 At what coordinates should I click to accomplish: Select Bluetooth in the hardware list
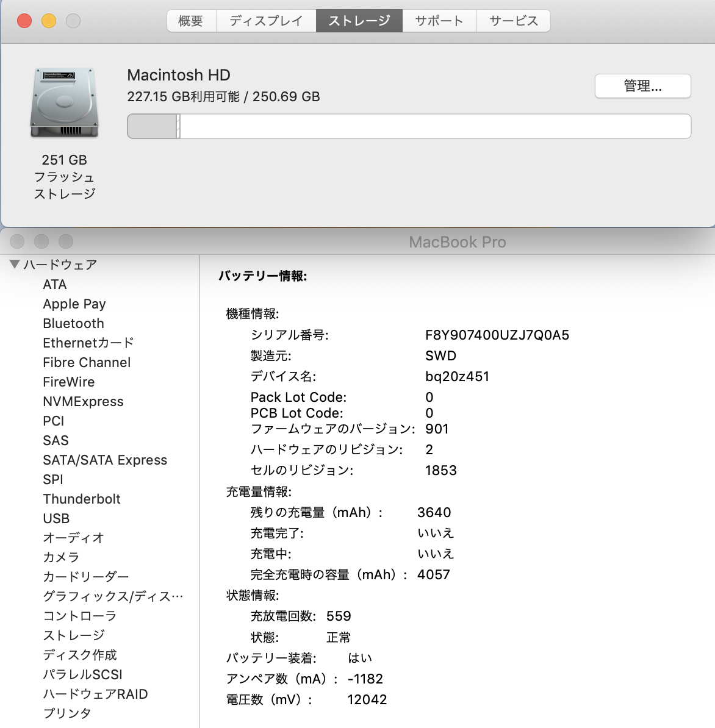pos(73,323)
